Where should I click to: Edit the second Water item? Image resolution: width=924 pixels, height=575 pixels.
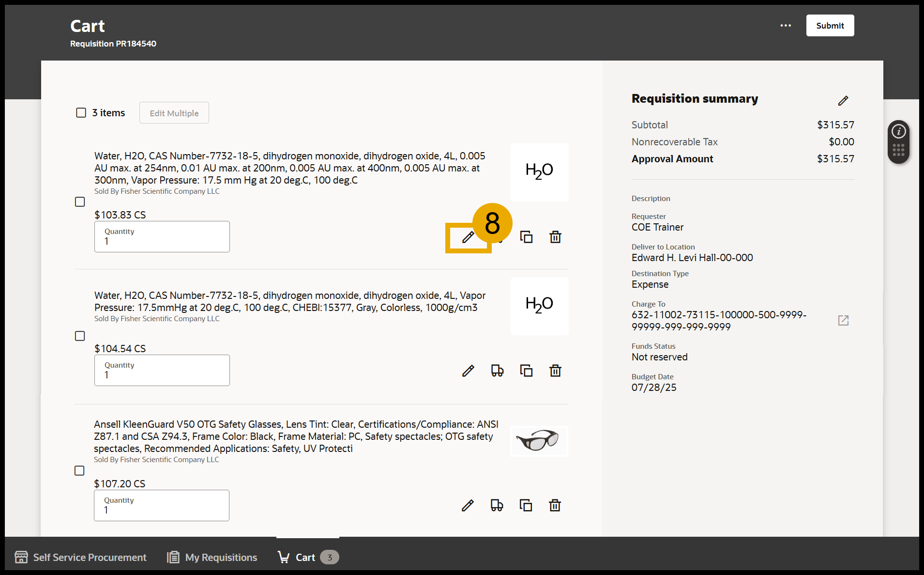click(468, 371)
